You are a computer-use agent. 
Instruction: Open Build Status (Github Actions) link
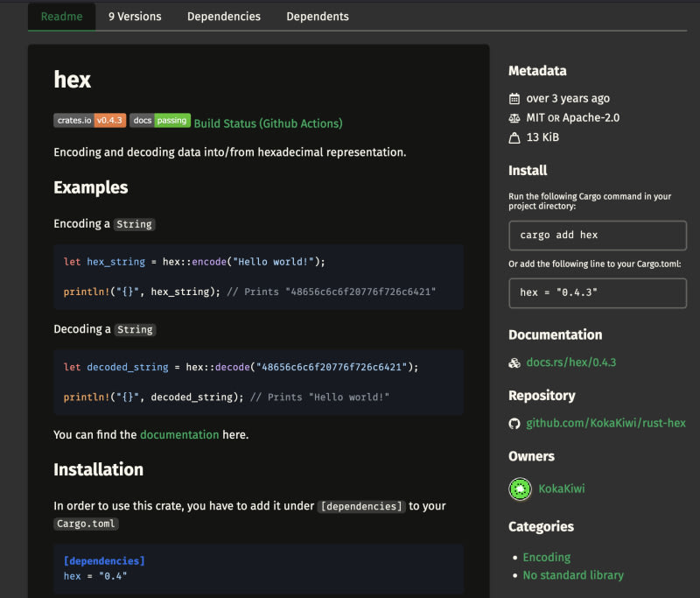pos(268,123)
